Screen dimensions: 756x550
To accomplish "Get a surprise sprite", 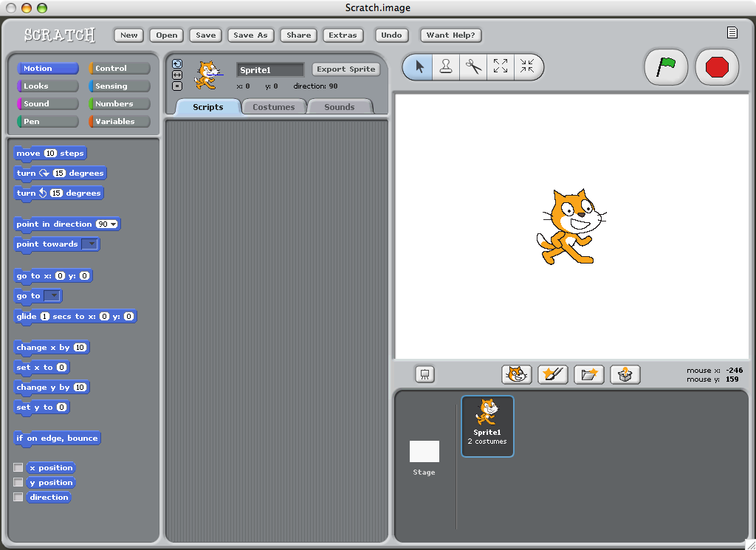I will tap(625, 374).
